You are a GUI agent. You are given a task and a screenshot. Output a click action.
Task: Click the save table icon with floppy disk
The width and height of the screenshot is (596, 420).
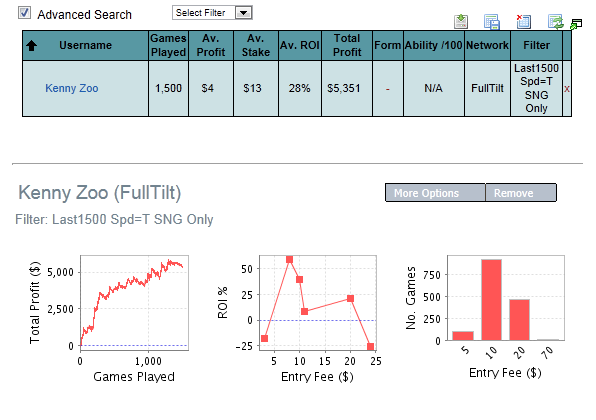(x=491, y=22)
